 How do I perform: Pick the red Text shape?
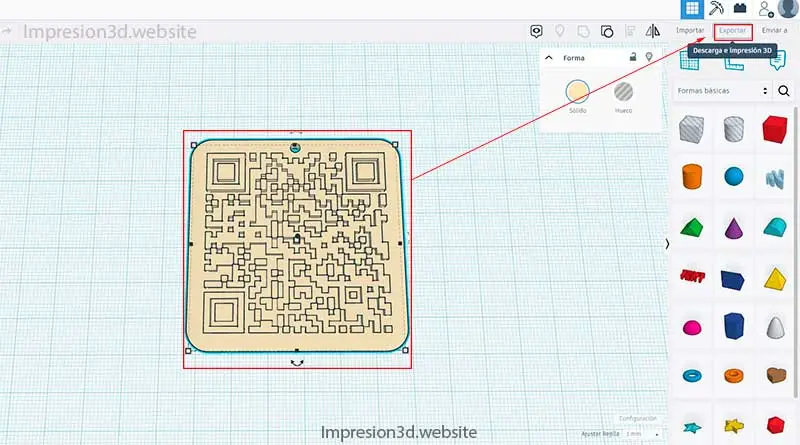point(692,276)
